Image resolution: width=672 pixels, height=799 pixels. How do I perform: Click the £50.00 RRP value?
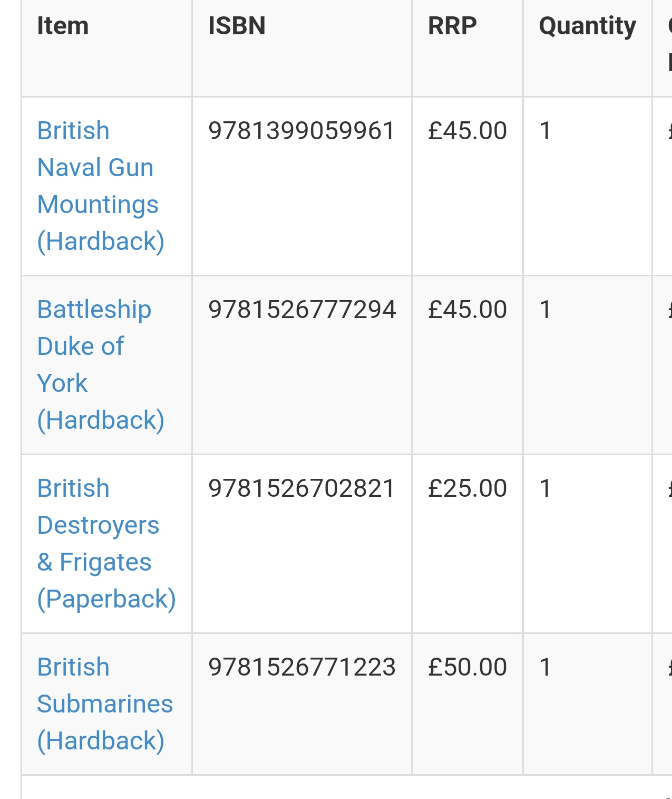467,667
